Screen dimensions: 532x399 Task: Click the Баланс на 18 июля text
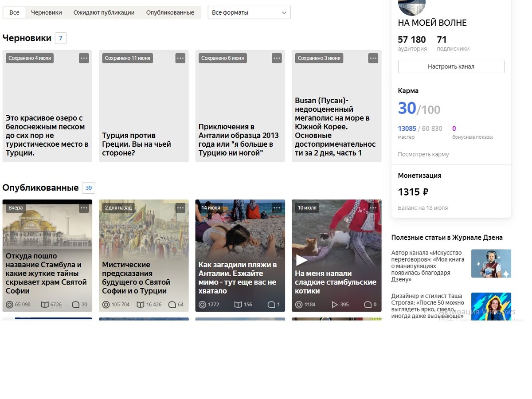423,208
